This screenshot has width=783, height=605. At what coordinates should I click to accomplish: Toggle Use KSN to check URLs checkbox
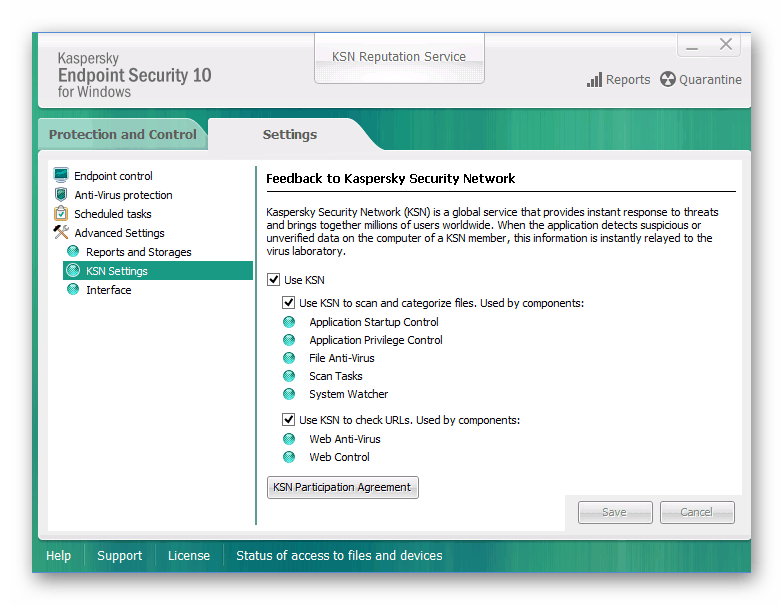coord(288,420)
